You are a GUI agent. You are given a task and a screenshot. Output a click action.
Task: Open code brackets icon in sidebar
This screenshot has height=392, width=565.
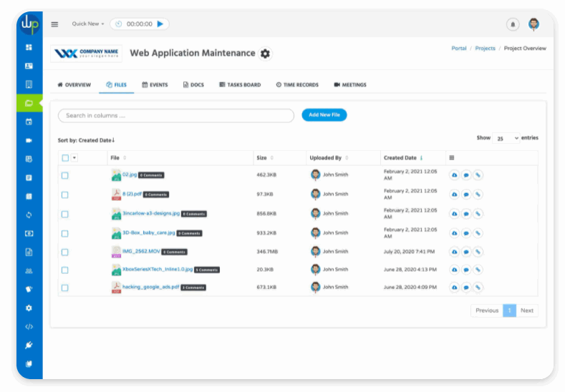coord(29,326)
